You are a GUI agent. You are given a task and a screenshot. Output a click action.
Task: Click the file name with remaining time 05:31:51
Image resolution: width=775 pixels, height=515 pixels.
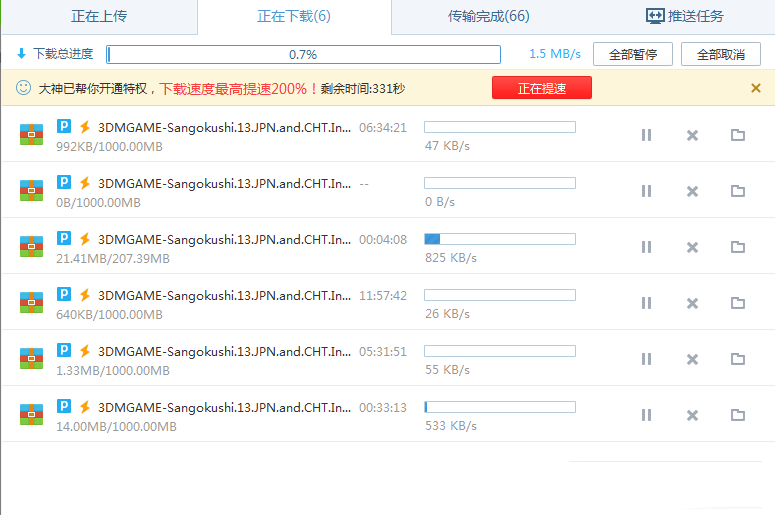click(x=224, y=351)
